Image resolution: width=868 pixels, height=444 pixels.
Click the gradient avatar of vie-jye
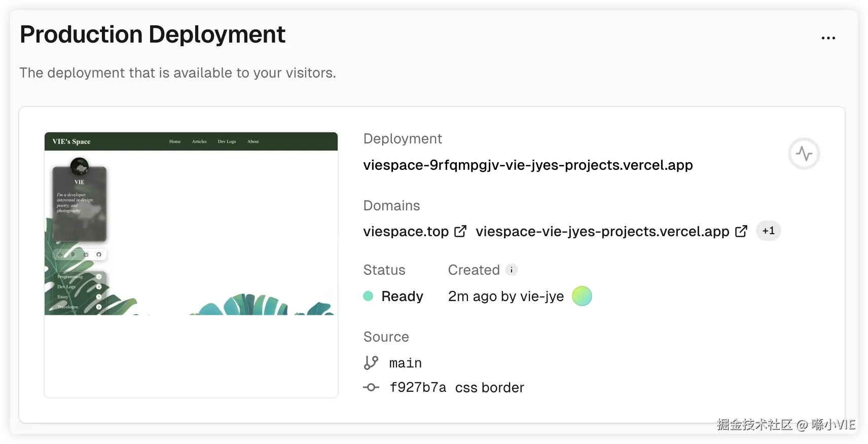click(x=582, y=296)
